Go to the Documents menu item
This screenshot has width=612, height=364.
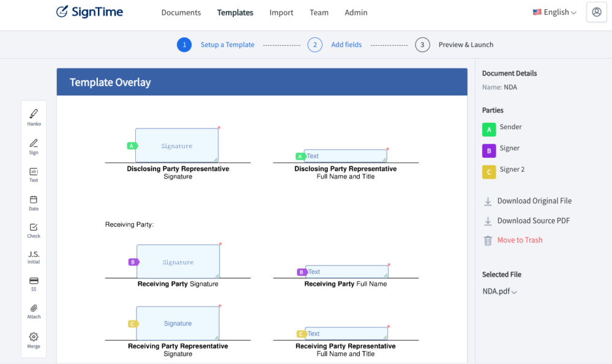pos(181,12)
